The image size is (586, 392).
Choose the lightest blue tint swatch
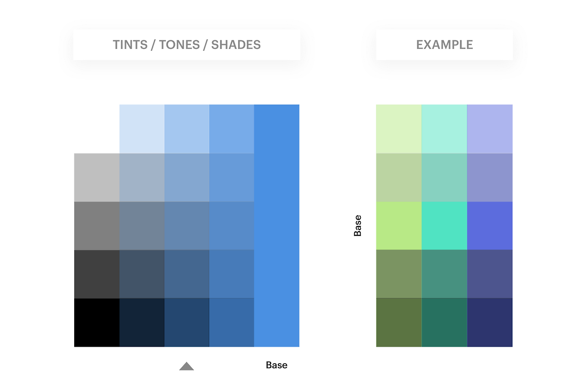tap(142, 129)
